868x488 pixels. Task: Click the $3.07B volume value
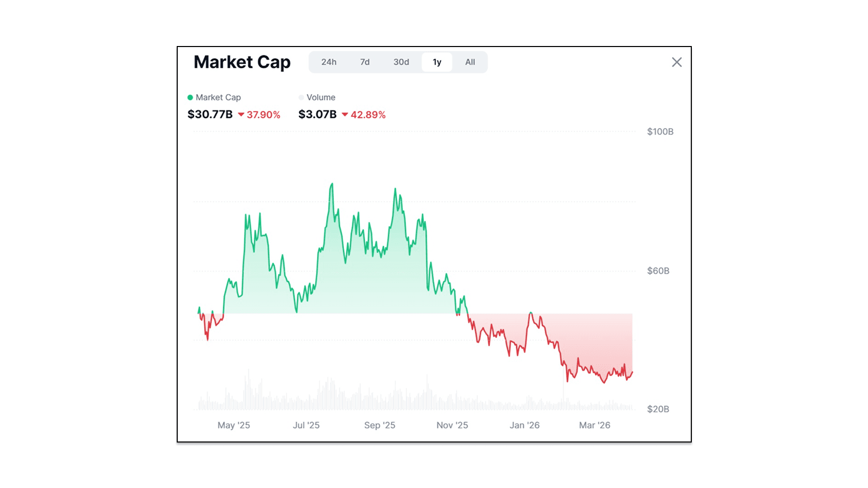[x=317, y=114]
